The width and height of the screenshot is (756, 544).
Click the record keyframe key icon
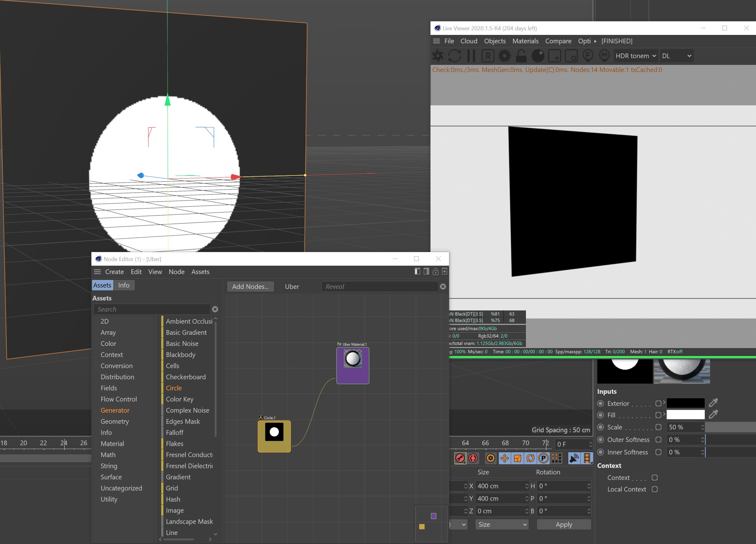[x=460, y=458]
